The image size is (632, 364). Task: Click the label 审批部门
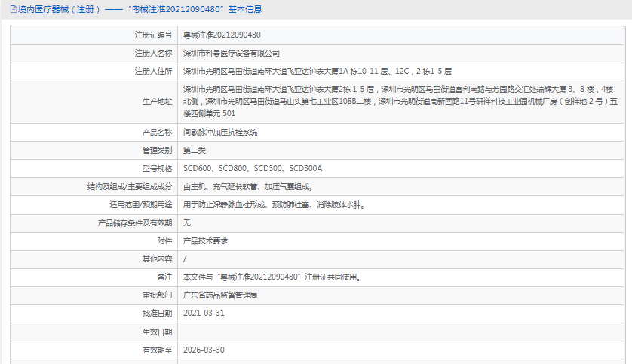click(157, 295)
